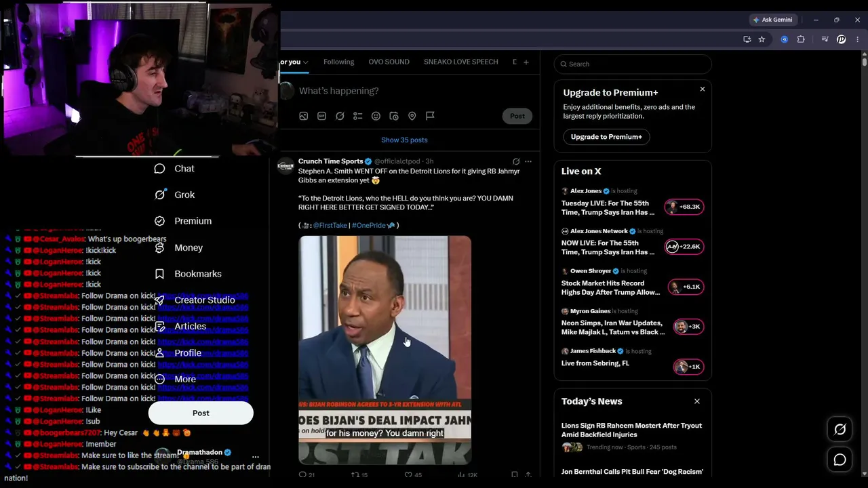868x488 pixels.
Task: Show 35 new posts
Action: click(404, 140)
